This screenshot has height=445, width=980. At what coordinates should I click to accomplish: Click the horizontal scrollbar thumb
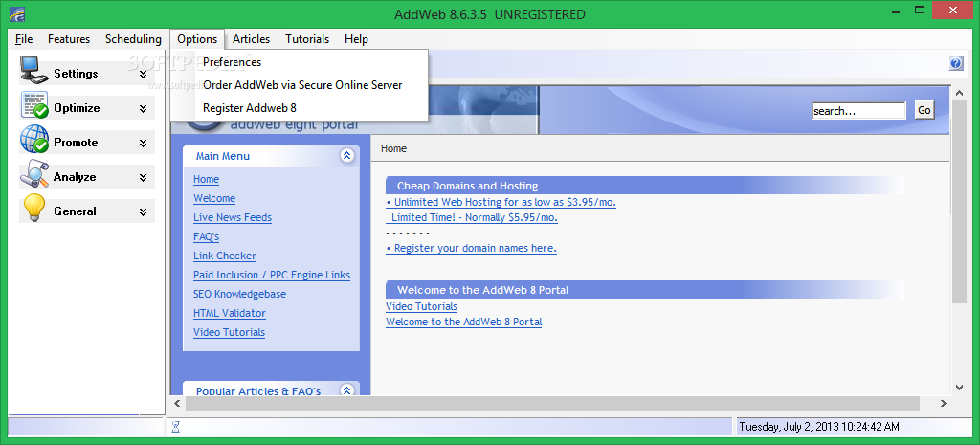pos(554,404)
